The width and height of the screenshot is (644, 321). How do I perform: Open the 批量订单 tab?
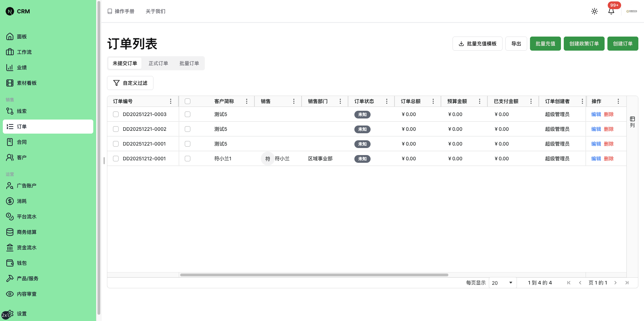(189, 63)
